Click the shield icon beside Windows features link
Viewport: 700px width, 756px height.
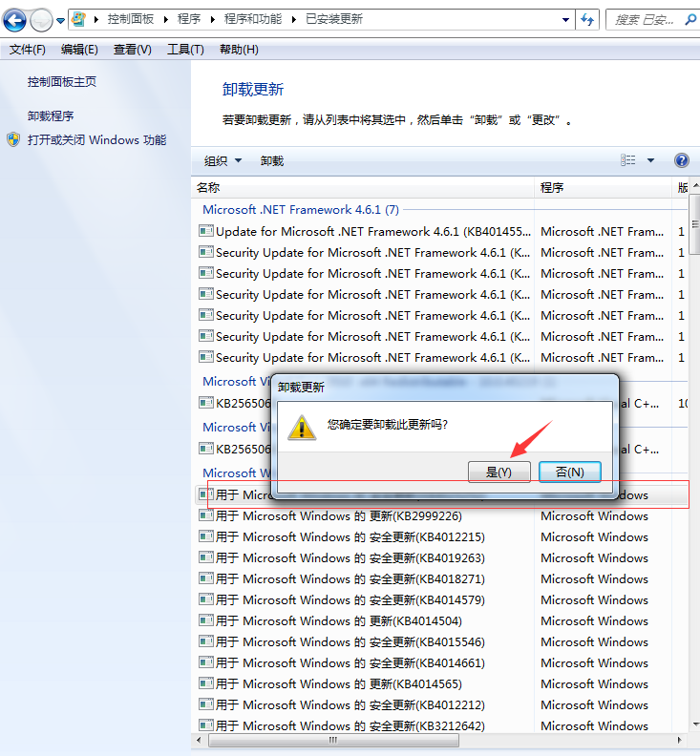(13, 139)
